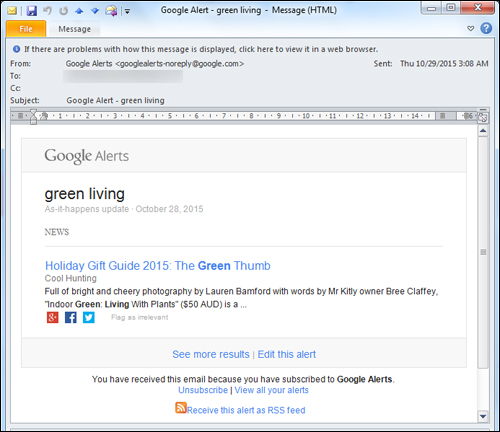Click scroll down arrow of message scrollbar
Viewport: 500px width, 432px height.
point(483,416)
